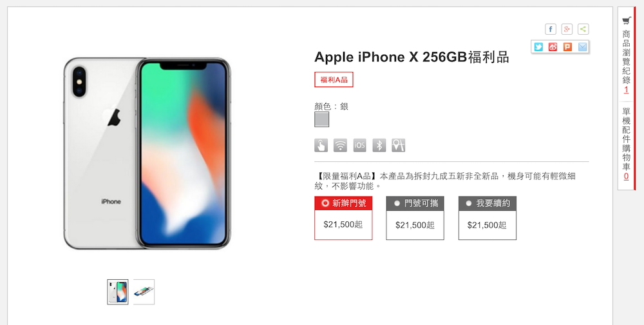Share via the Google+ icon
The image size is (644, 325).
click(x=567, y=29)
